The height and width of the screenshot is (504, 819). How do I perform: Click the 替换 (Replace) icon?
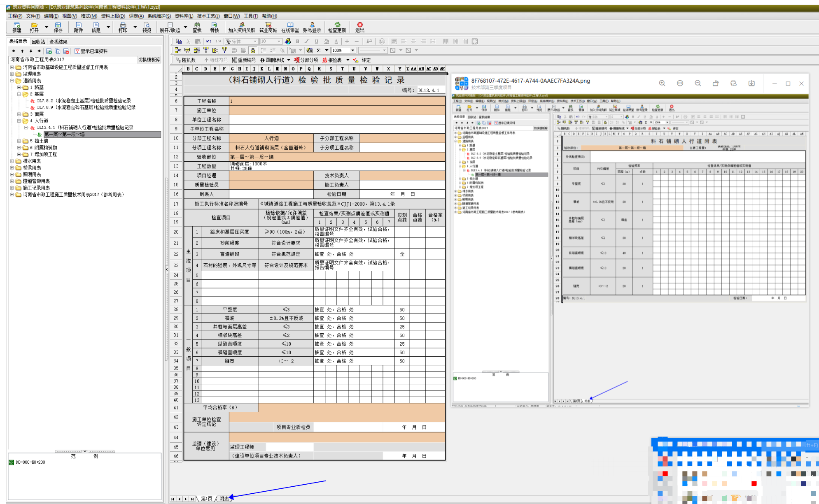click(215, 27)
